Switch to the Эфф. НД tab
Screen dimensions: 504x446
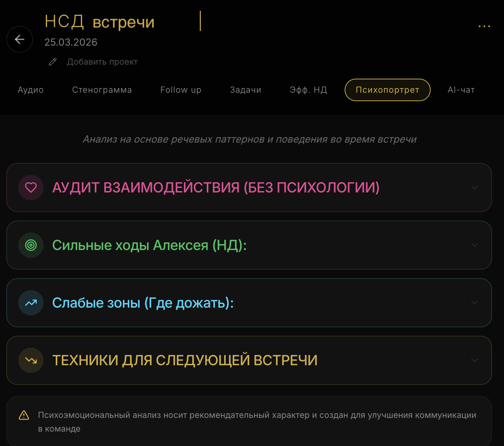[308, 90]
